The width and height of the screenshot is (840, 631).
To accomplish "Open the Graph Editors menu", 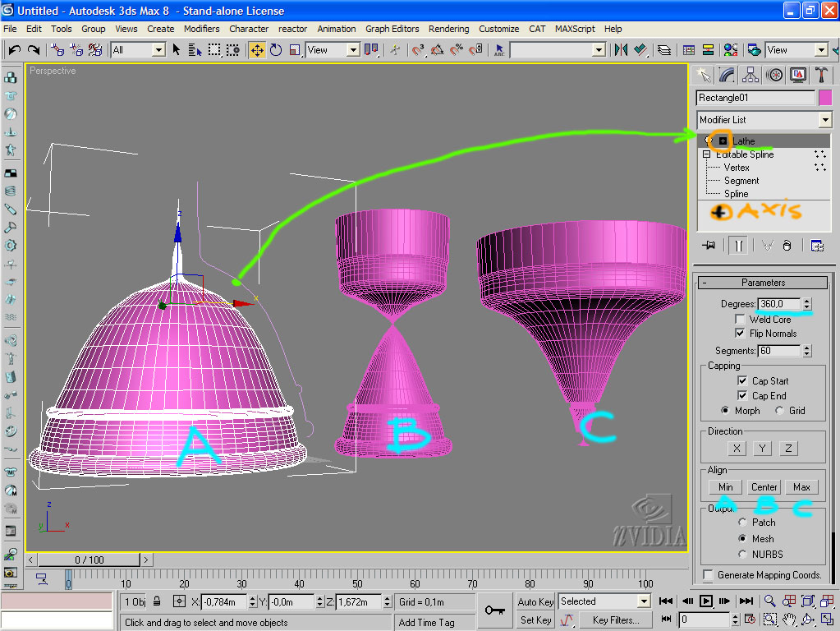I will [392, 29].
